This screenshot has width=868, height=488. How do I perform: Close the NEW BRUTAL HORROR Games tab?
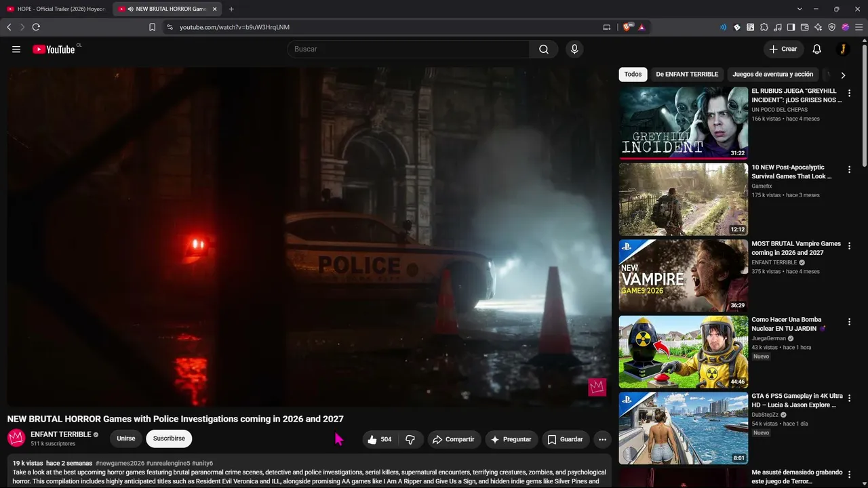pos(215,9)
